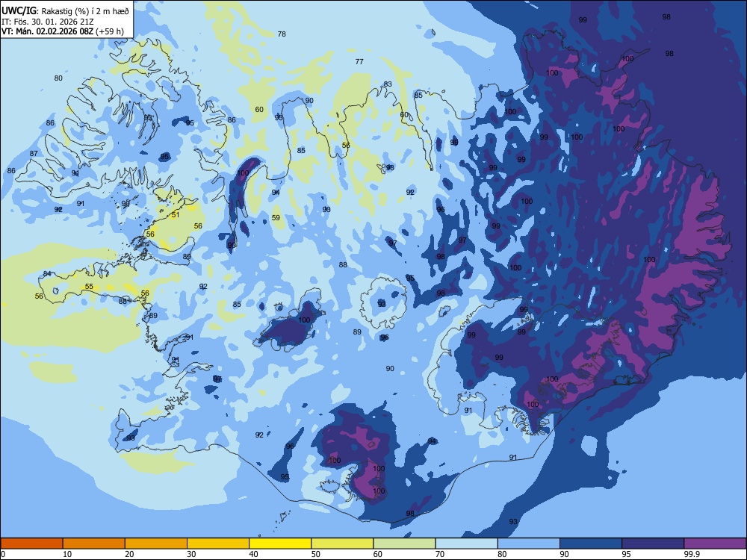Click the 20–30 legend color swatch
This screenshot has height=560, width=747.
pyautogui.click(x=156, y=544)
